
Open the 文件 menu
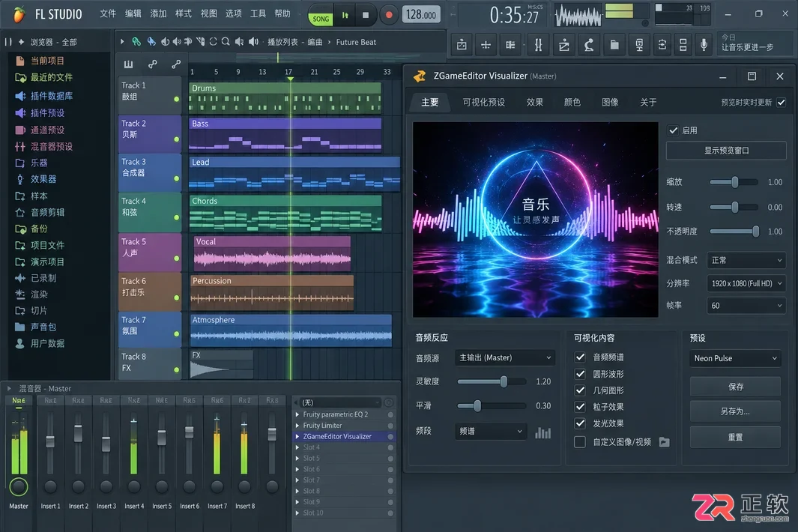107,13
